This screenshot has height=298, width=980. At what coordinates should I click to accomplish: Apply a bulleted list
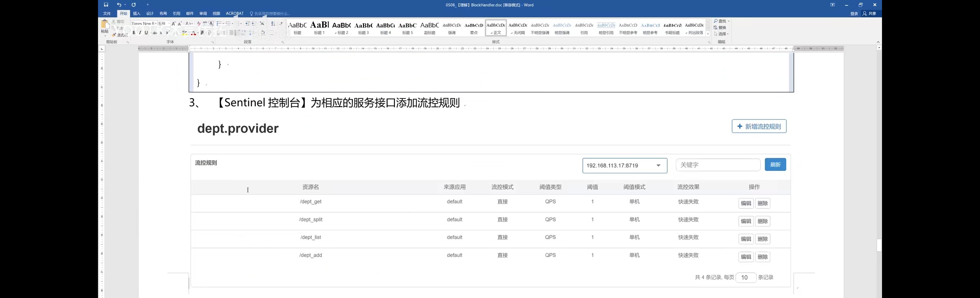tap(219, 24)
